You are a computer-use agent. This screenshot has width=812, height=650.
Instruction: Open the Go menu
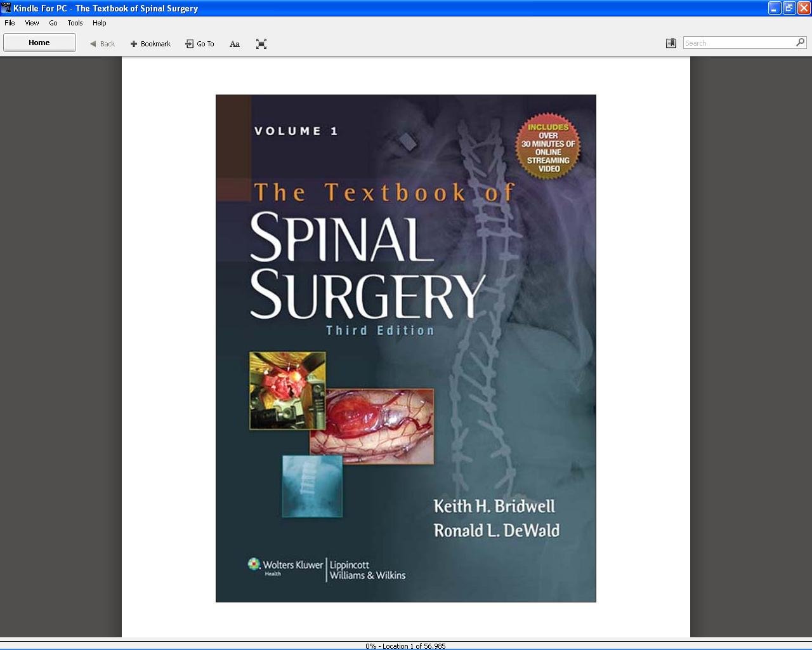[x=53, y=23]
